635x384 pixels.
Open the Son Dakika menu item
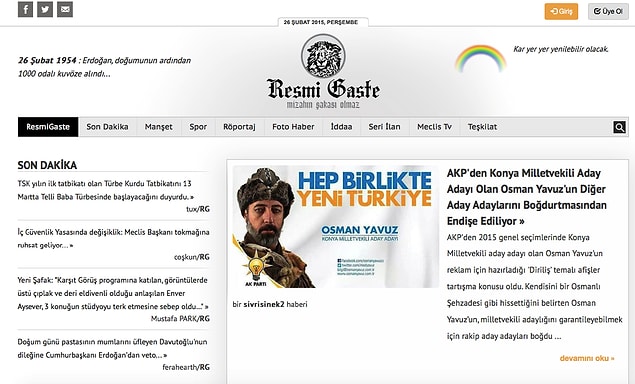click(107, 127)
